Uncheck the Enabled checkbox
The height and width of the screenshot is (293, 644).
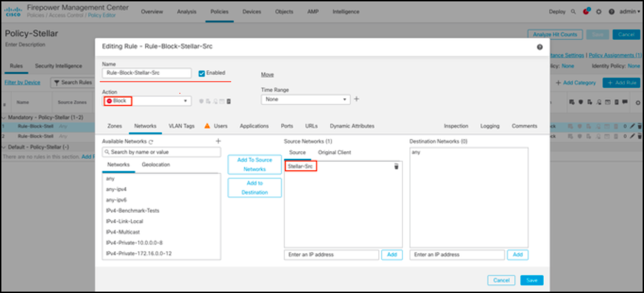202,73
